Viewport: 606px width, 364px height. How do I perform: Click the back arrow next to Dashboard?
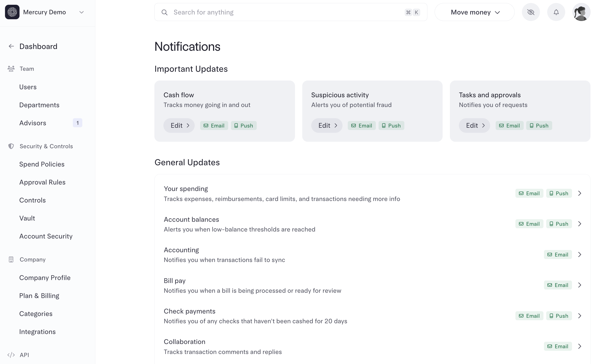point(11,46)
